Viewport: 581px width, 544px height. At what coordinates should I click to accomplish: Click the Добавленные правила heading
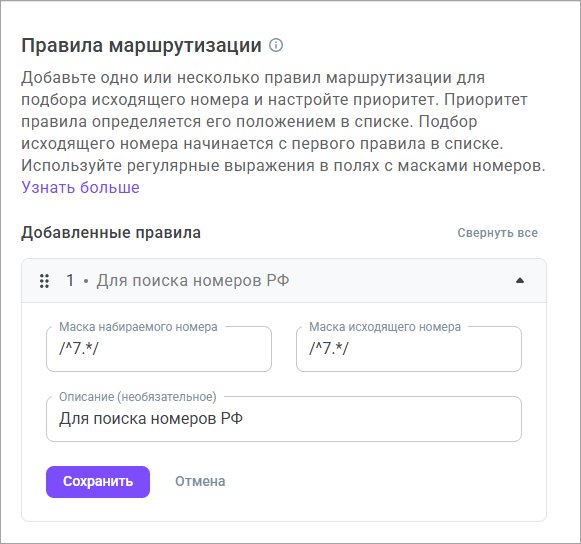pos(111,233)
